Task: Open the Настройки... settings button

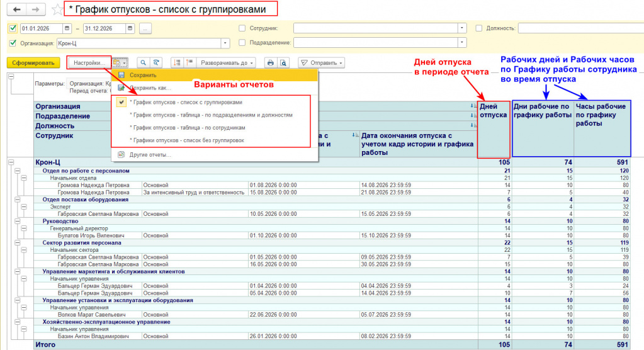Action: point(88,63)
